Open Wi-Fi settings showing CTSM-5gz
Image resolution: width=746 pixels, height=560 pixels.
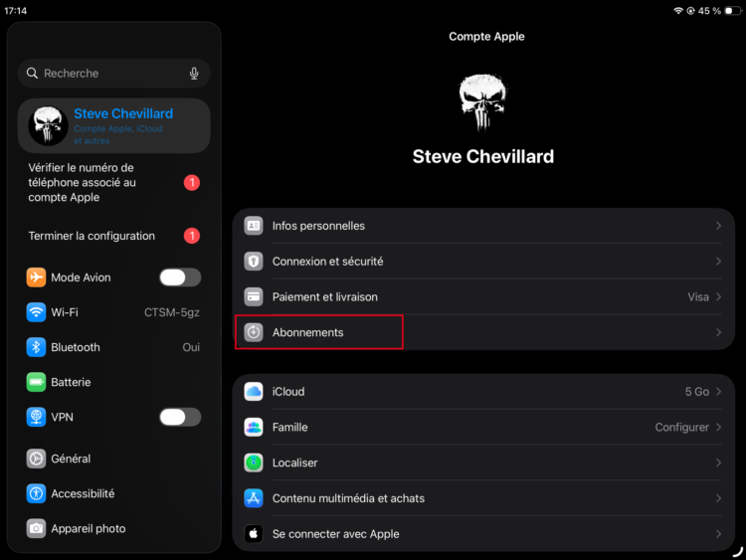point(113,312)
